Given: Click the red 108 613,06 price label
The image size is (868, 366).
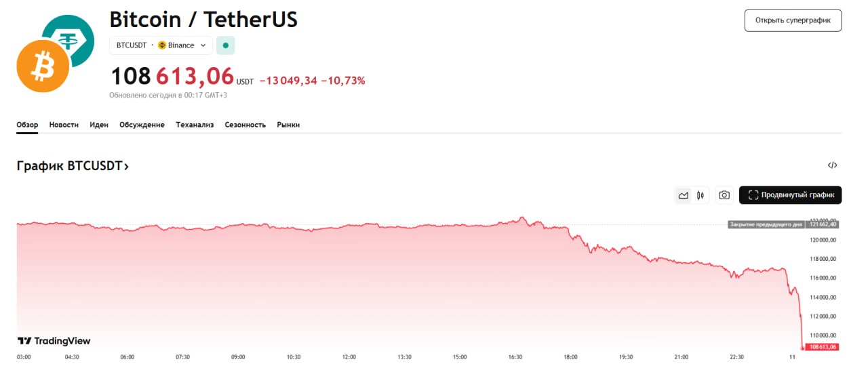Looking at the screenshot, I should [818, 347].
